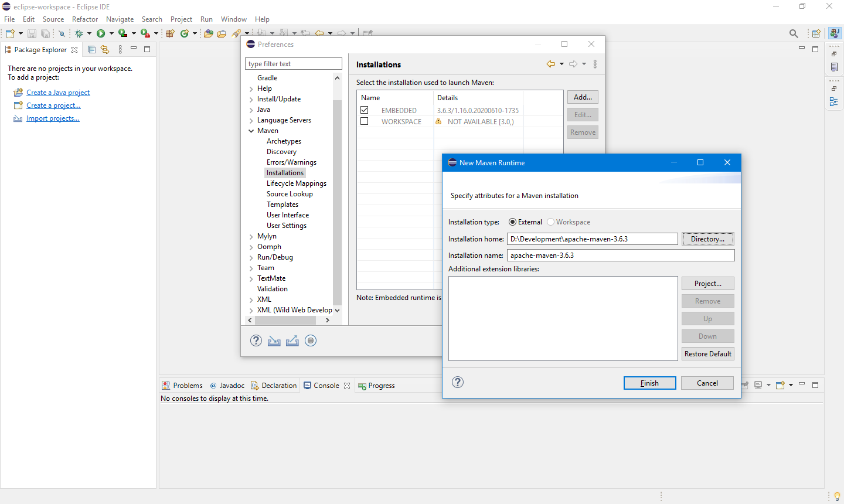
Task: Click the light bulb tip icon
Action: pos(837,496)
